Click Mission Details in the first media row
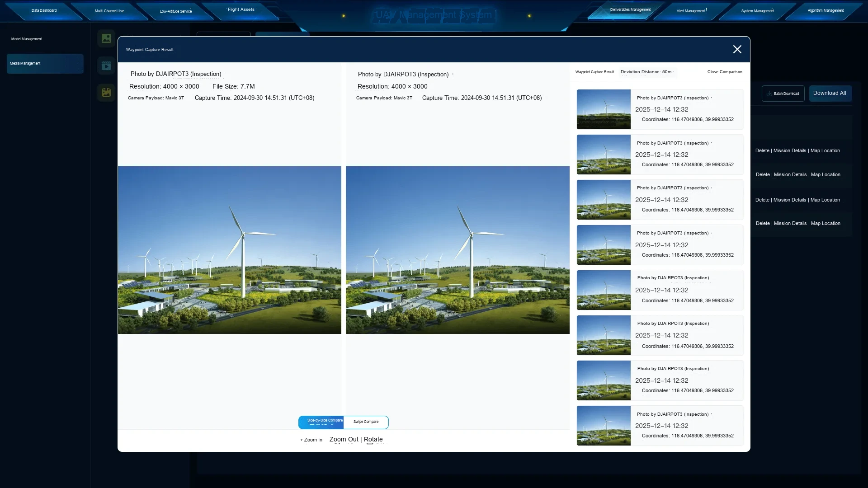 point(790,150)
